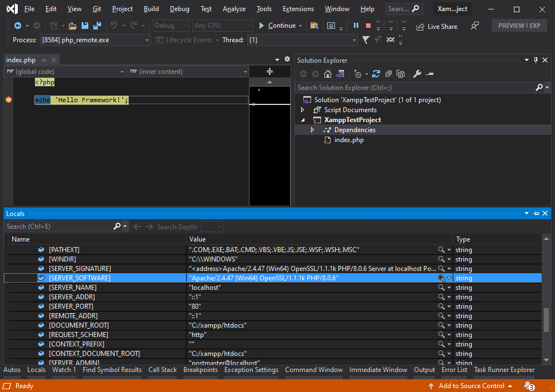Open the Process dropdown for php_remote.exe

pos(96,40)
